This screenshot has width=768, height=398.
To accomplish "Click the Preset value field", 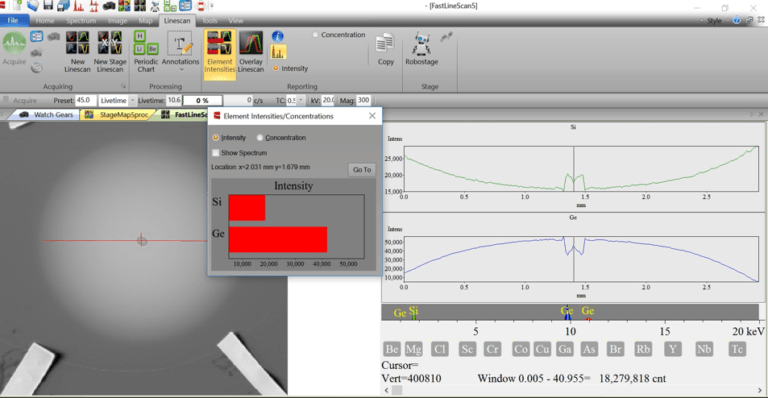I will tap(86, 100).
